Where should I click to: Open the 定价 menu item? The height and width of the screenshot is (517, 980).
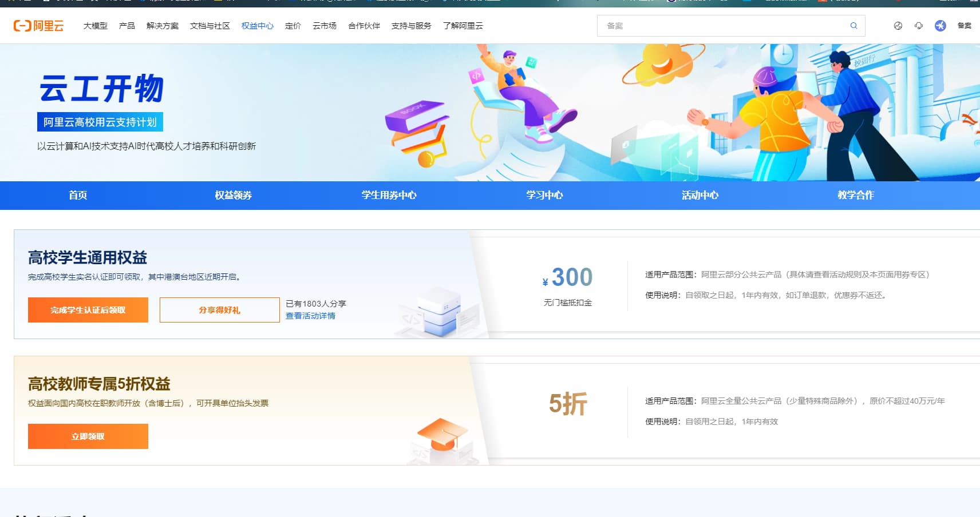(293, 26)
